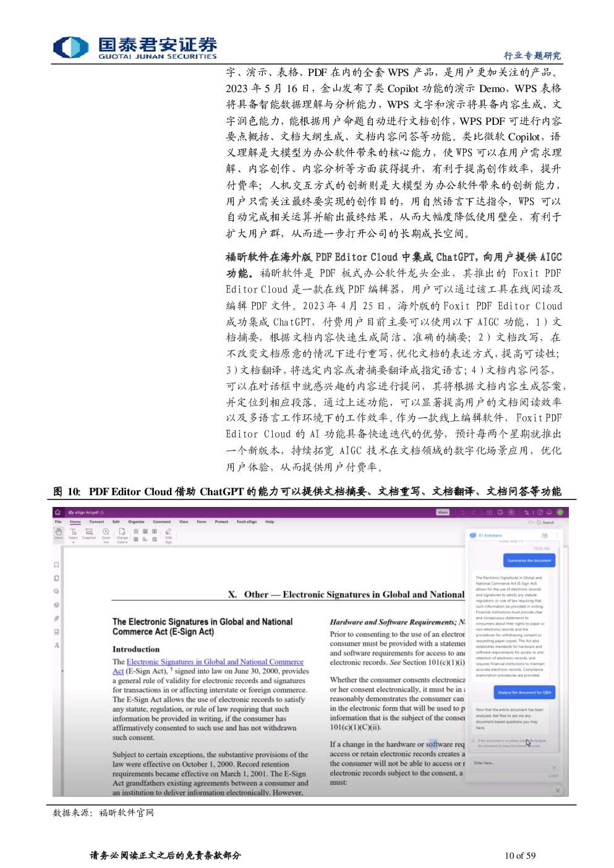Choose the Snapshot tool
This screenshot has height=868, width=614.
(89, 534)
